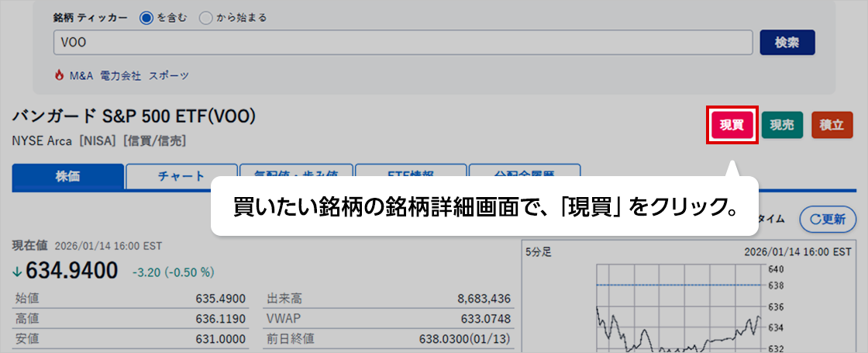Select the を含む radio button
The image size is (868, 353).
(x=146, y=18)
